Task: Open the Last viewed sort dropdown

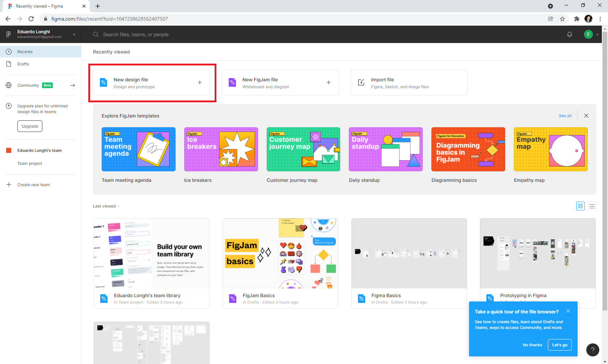Action: (106, 206)
